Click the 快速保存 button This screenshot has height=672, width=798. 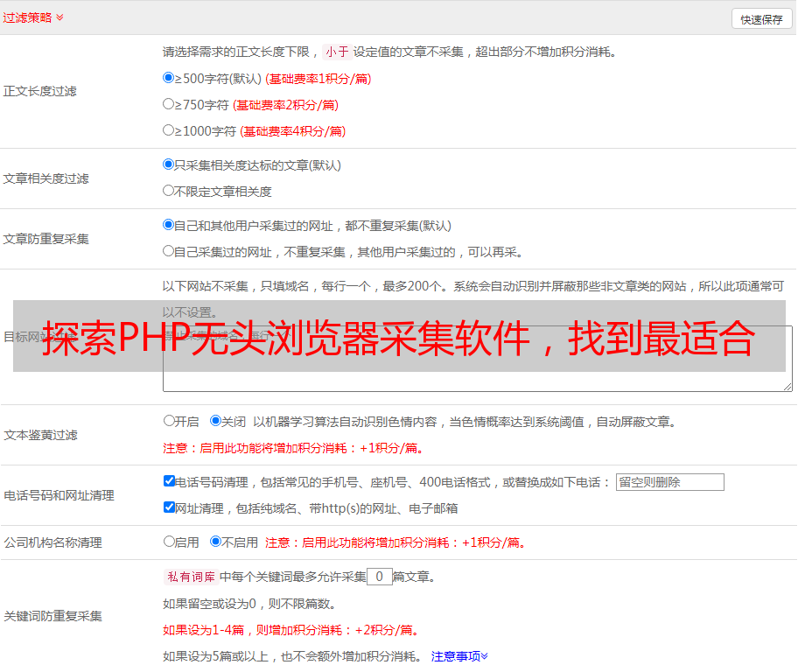tap(761, 19)
